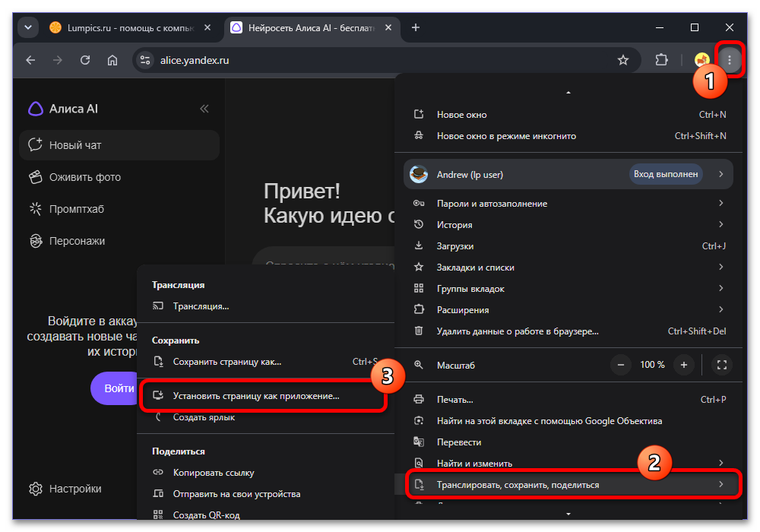Screen dimensions: 760x532
Task: Open a new tab with plus button
Action: coord(416,27)
